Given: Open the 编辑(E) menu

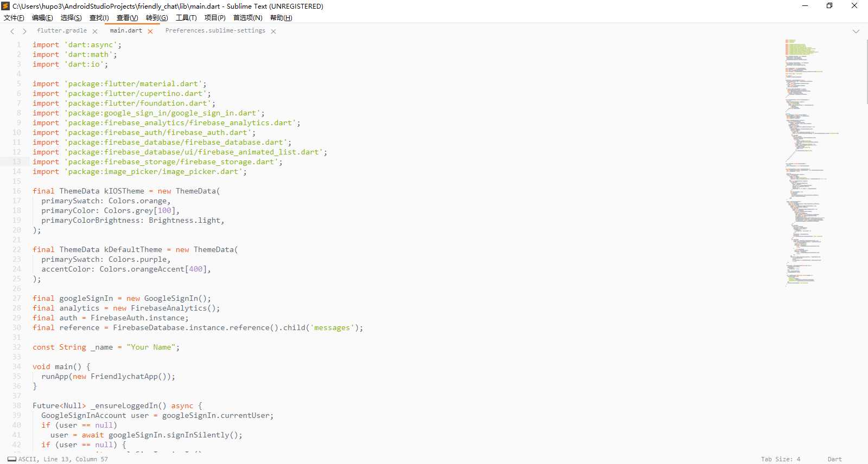Looking at the screenshot, I should click(x=42, y=18).
